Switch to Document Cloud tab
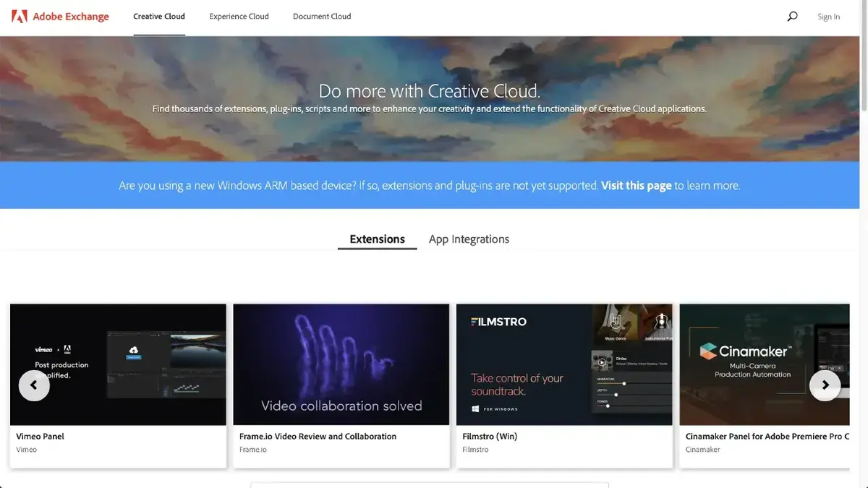Image resolution: width=868 pixels, height=488 pixels. click(x=322, y=16)
